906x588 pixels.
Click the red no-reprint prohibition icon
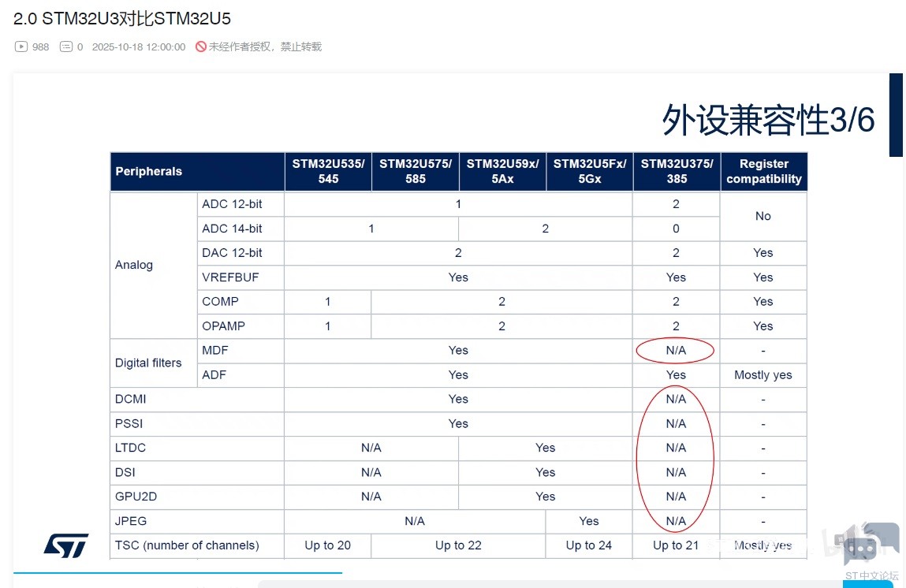point(201,47)
